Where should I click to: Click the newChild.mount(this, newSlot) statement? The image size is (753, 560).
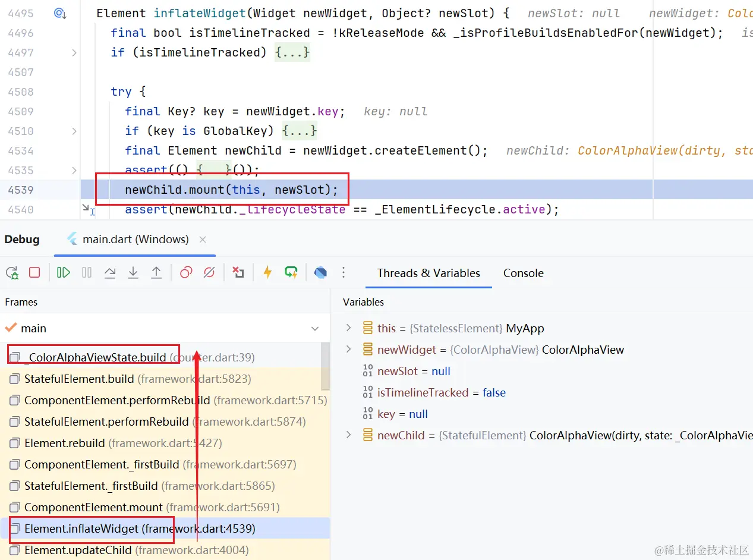click(231, 190)
